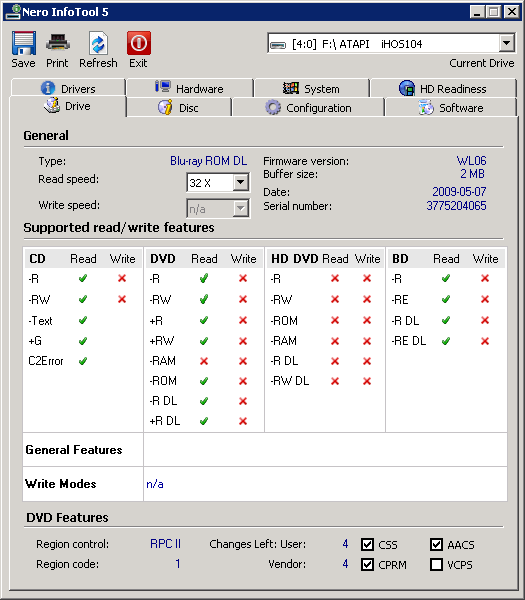The width and height of the screenshot is (525, 600).
Task: Switch to the Hardware tab
Action: click(x=190, y=88)
